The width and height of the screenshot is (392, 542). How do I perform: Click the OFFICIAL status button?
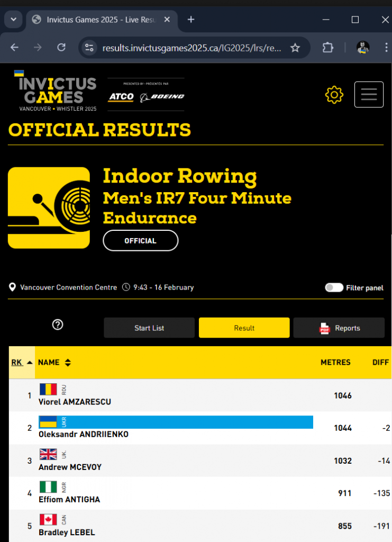[x=140, y=240]
